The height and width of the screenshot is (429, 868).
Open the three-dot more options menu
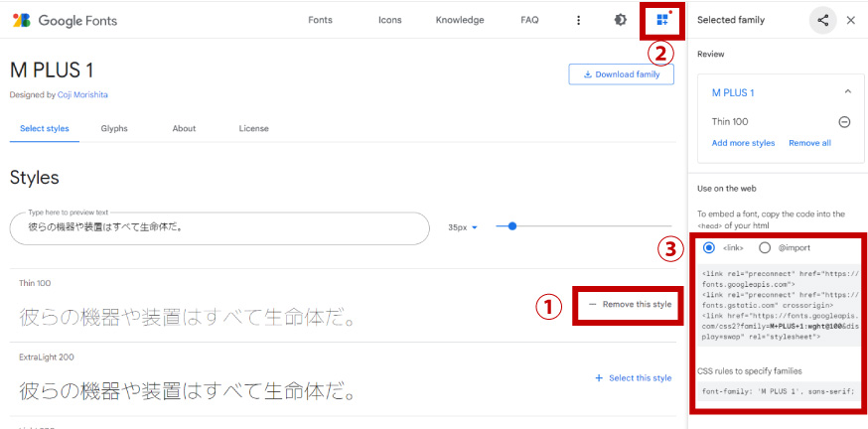(x=578, y=20)
